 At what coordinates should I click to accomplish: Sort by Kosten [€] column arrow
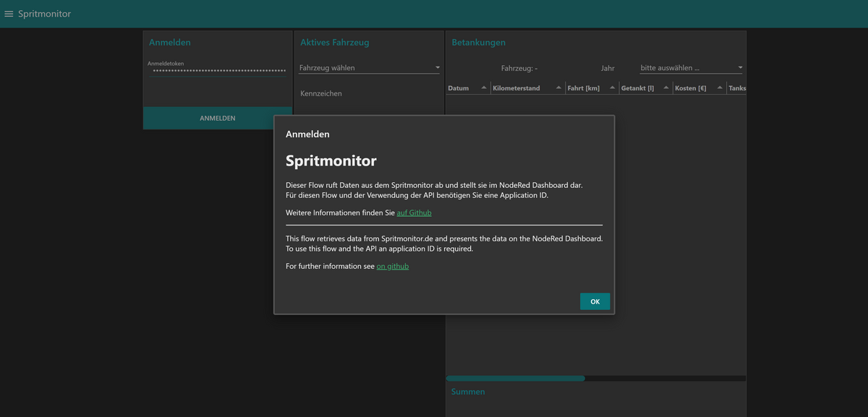[720, 88]
